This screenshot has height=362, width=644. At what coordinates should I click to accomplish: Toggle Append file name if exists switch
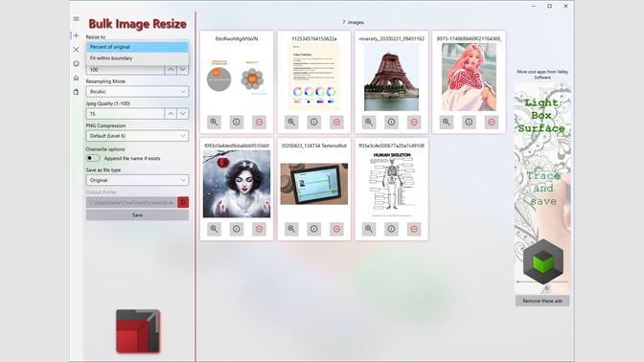(x=93, y=158)
